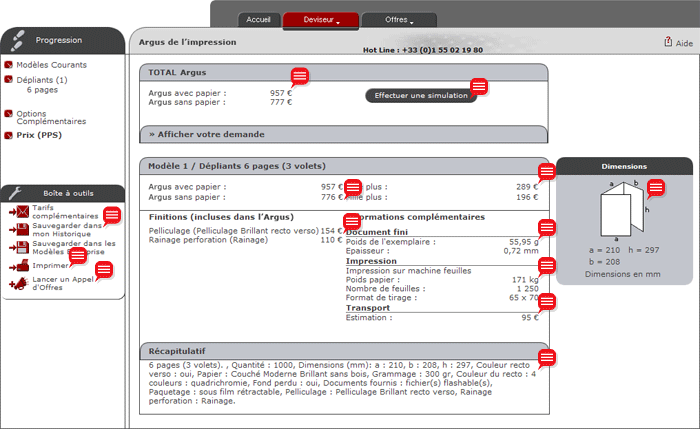The image size is (700, 429).
Task: Go to Modèles Courants step
Action: point(51,65)
